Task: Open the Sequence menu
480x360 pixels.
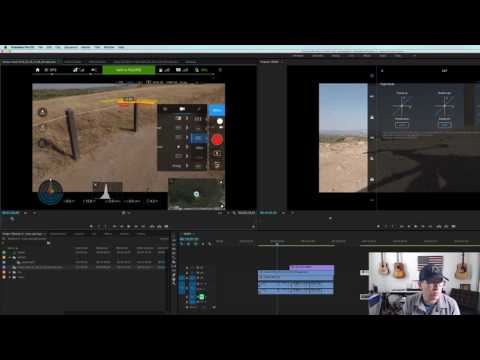Action: pyautogui.click(x=71, y=47)
